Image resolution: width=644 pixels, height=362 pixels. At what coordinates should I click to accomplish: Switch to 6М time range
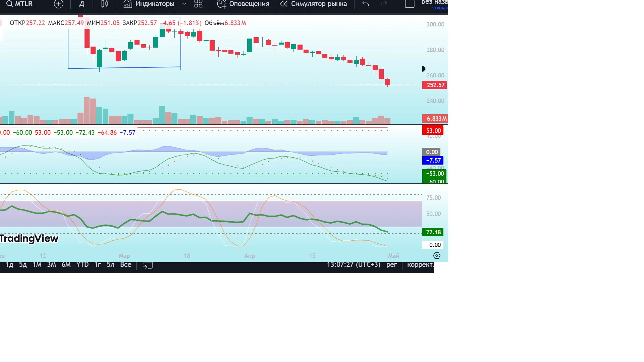pos(66,264)
